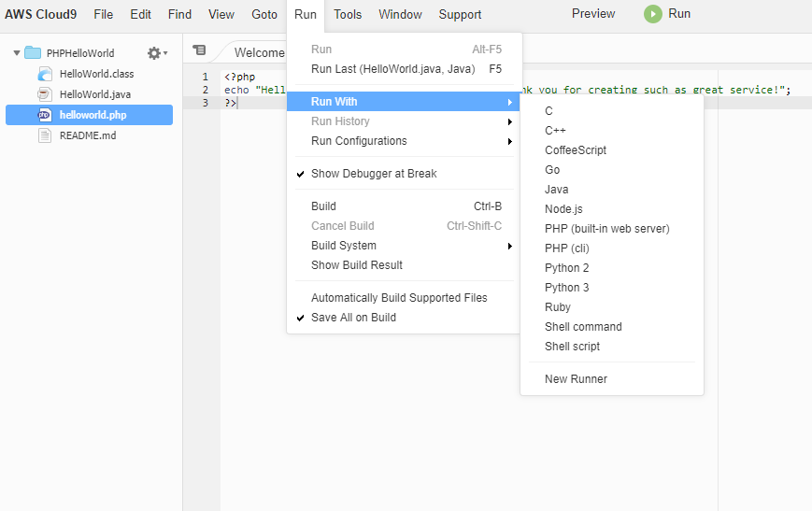This screenshot has width=812, height=511.
Task: Run with C runner
Action: [612, 111]
